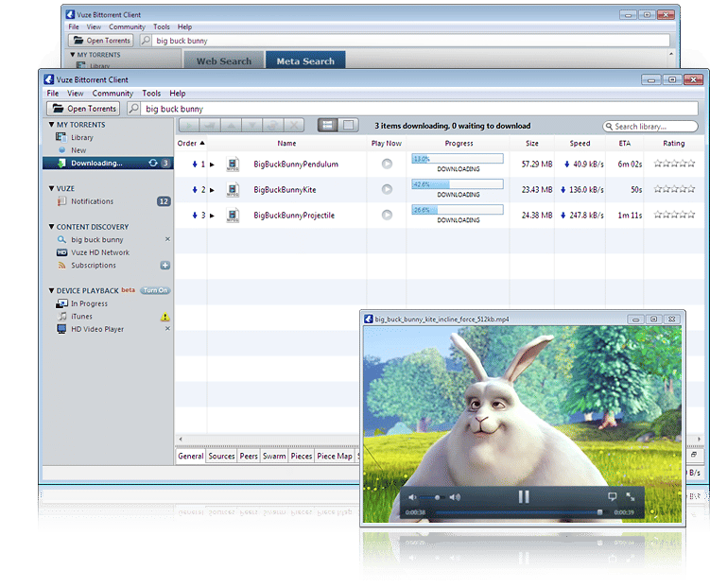Image resolution: width=710 pixels, height=588 pixels.
Task: Click the move up toolbar arrow
Action: [231, 126]
